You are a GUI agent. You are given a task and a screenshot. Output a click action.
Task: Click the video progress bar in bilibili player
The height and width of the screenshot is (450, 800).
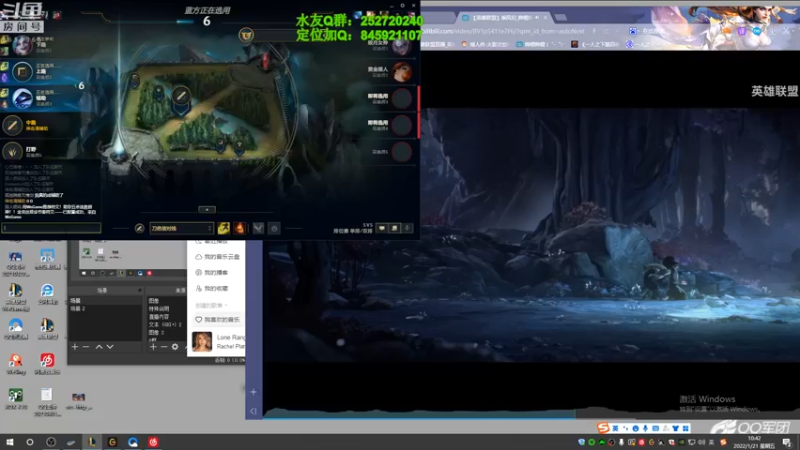pyautogui.click(x=531, y=417)
